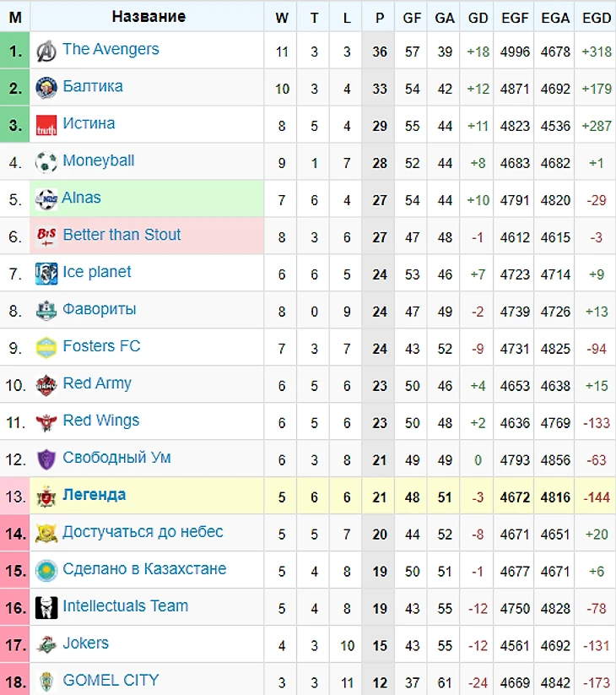Open the GOMEL CITY team link
The width and height of the screenshot is (616, 695).
(111, 680)
